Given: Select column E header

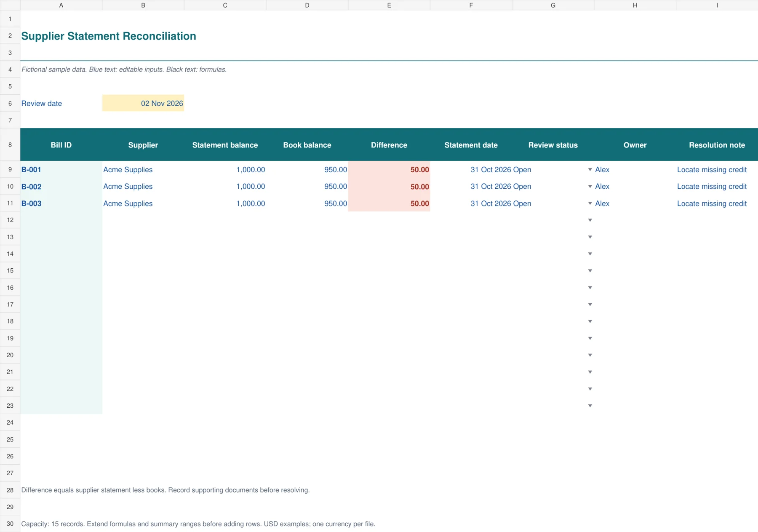Looking at the screenshot, I should pos(389,5).
